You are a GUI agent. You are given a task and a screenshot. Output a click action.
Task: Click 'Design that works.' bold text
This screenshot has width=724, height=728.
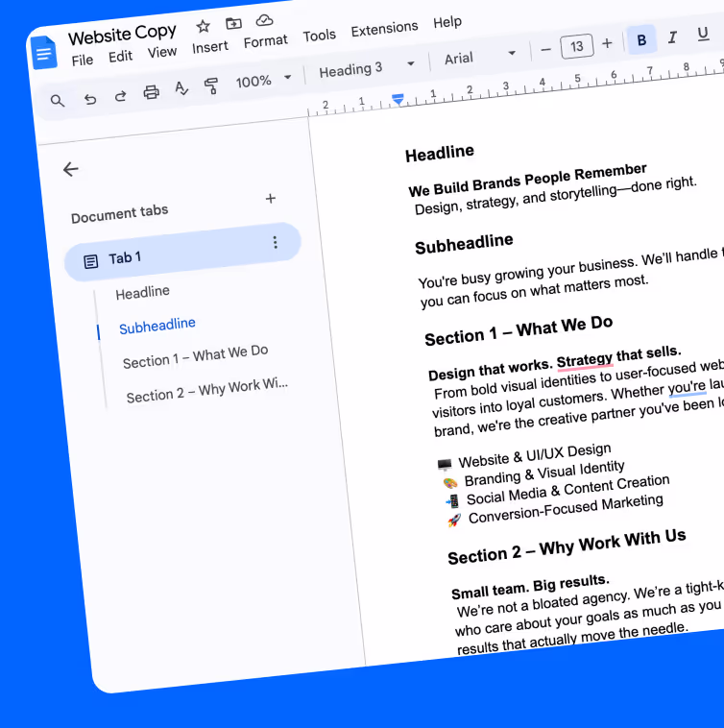490,370
